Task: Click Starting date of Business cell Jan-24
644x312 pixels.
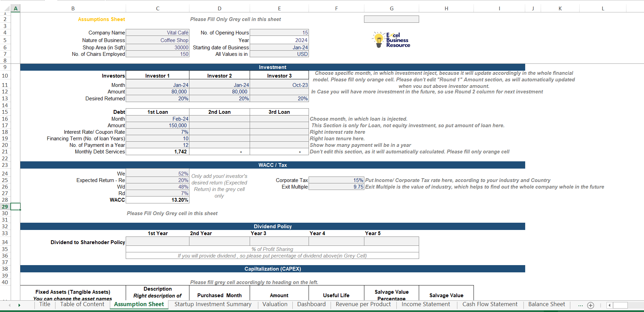Action: [279, 48]
